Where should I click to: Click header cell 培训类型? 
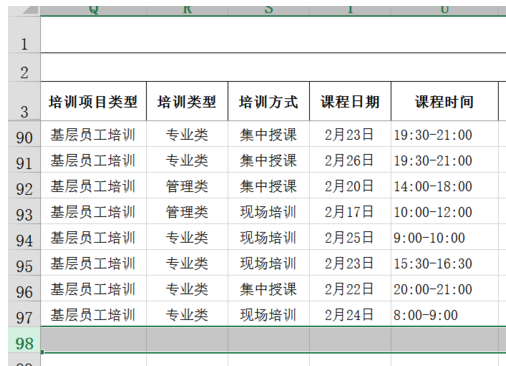pos(187,101)
